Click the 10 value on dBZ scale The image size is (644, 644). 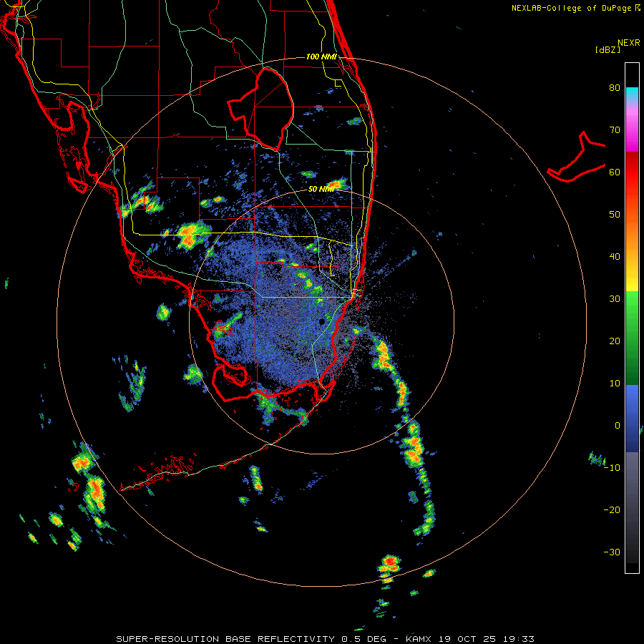pyautogui.click(x=615, y=384)
